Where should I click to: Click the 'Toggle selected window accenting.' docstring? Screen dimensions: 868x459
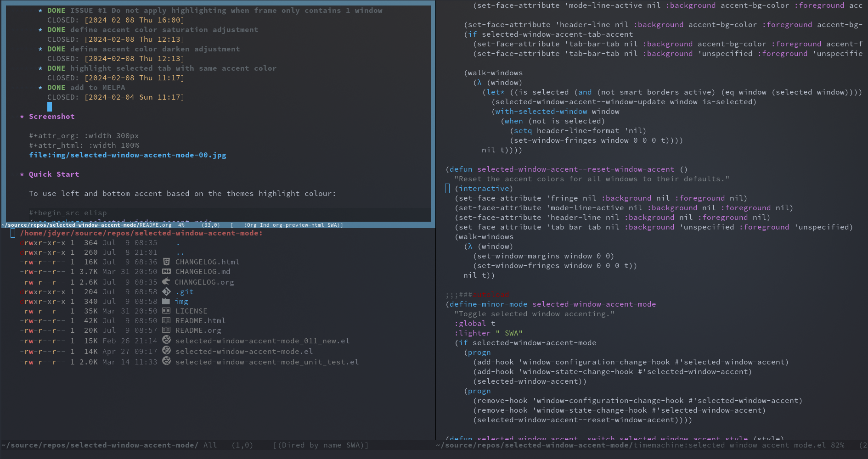point(535,314)
